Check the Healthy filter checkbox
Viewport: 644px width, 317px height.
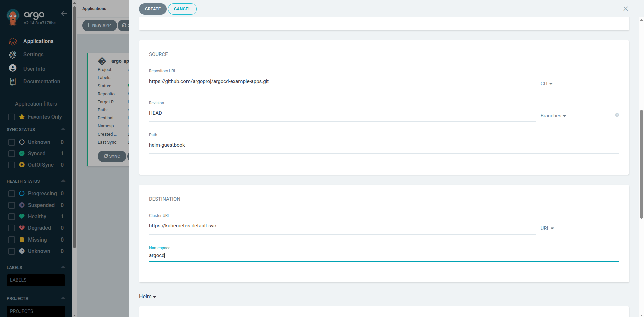point(12,217)
